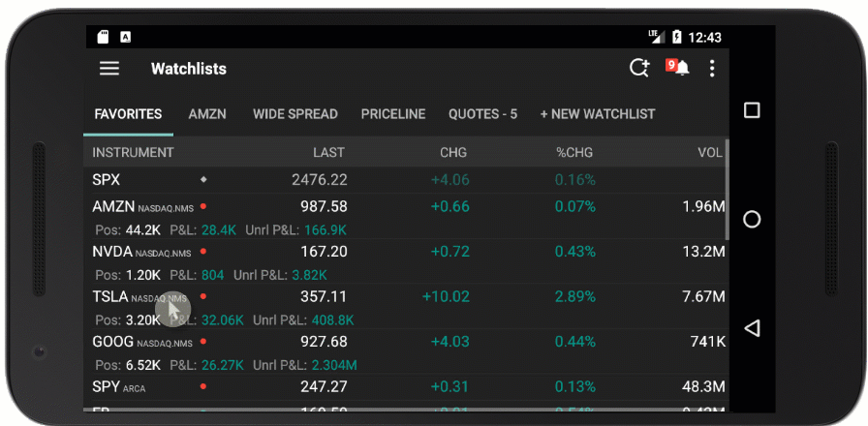The image size is (868, 426).
Task: Click the red dot beside SPY
Action: pyautogui.click(x=203, y=386)
